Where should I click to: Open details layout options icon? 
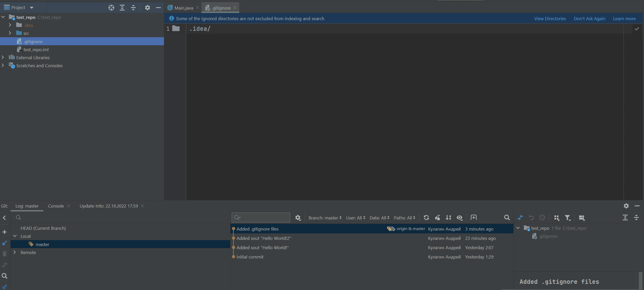582,218
